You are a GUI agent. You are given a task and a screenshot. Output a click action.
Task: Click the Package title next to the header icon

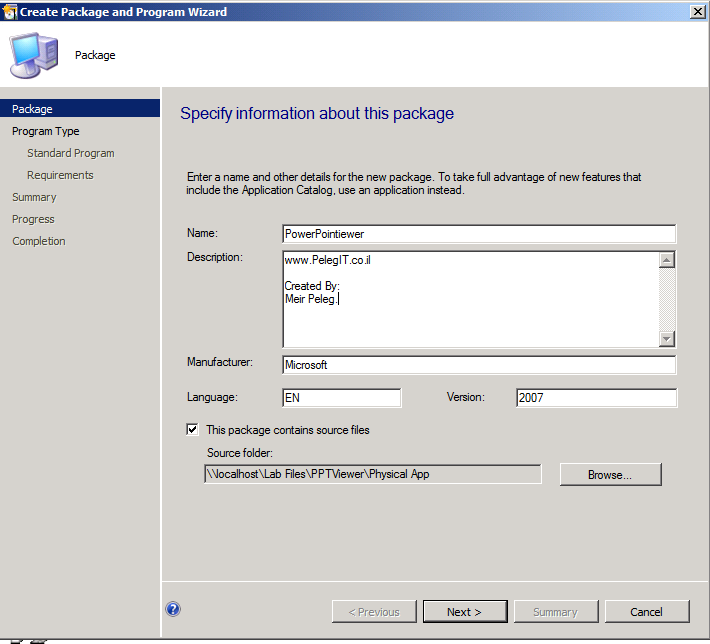click(x=95, y=55)
